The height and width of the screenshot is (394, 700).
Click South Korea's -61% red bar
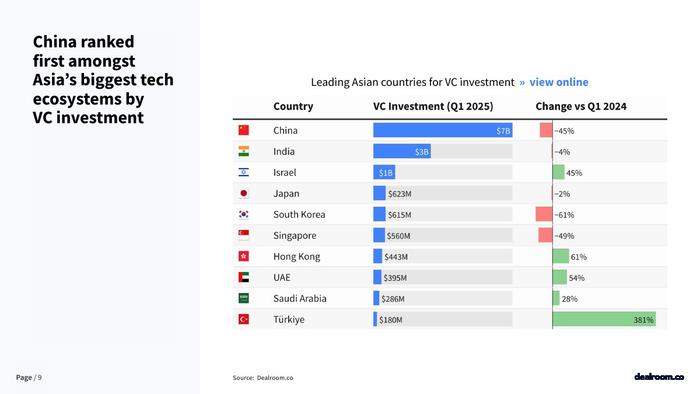(544, 214)
